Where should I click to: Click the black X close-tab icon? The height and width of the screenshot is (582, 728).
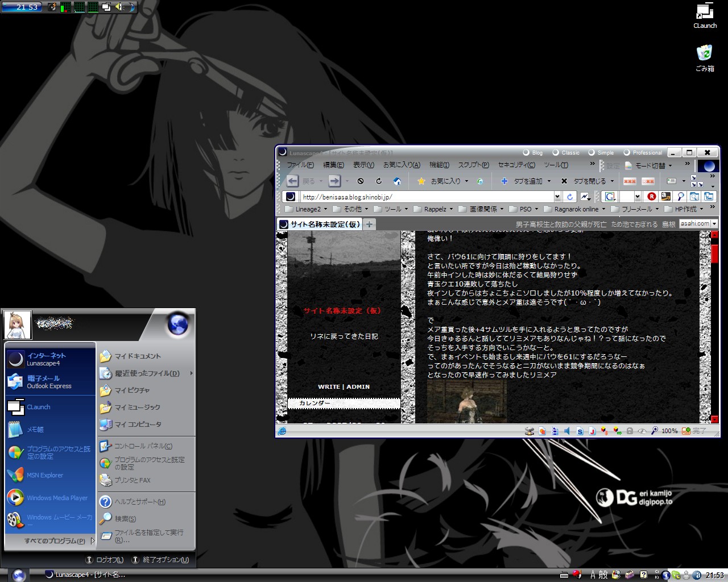564,181
